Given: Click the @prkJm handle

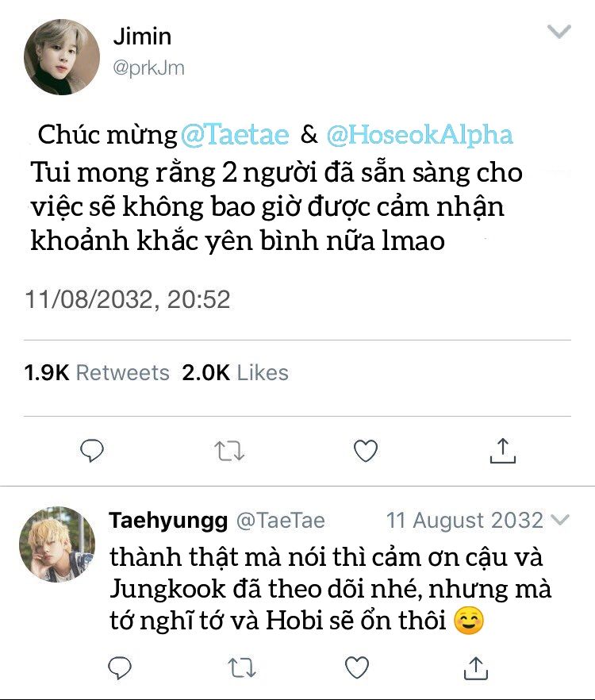Looking at the screenshot, I should point(148,68).
